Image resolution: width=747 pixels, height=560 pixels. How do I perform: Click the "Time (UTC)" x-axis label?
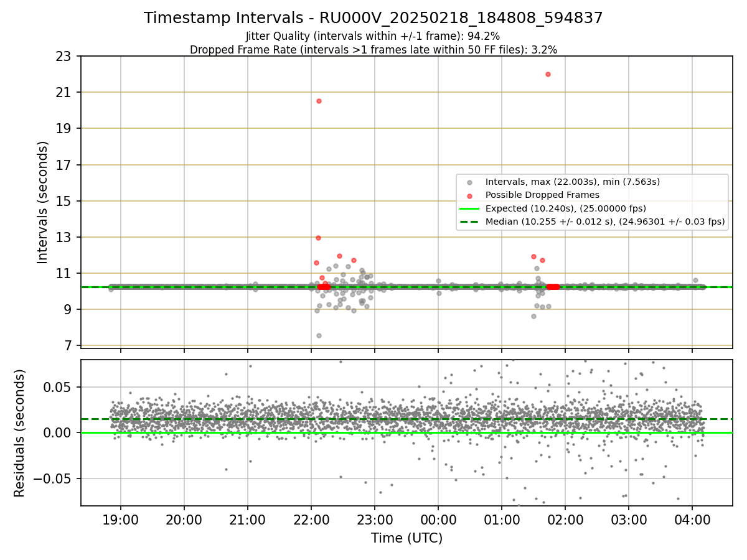tap(406, 538)
